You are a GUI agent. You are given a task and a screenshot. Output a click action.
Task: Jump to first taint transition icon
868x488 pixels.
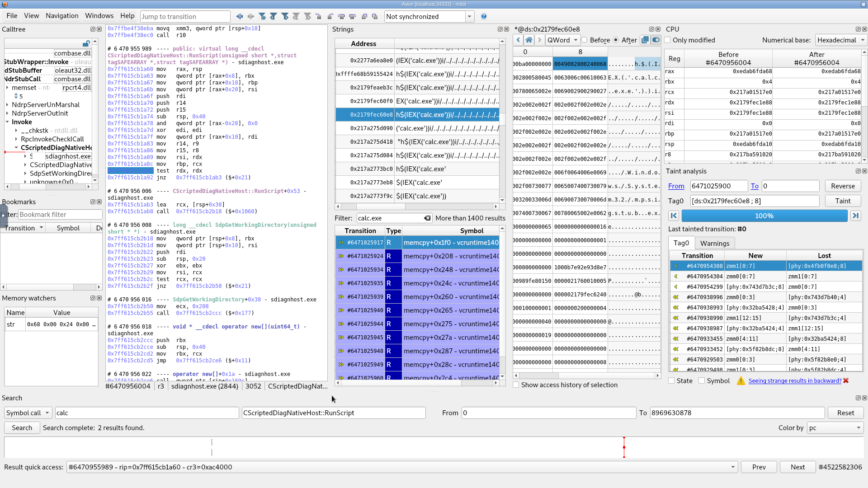[674, 216]
